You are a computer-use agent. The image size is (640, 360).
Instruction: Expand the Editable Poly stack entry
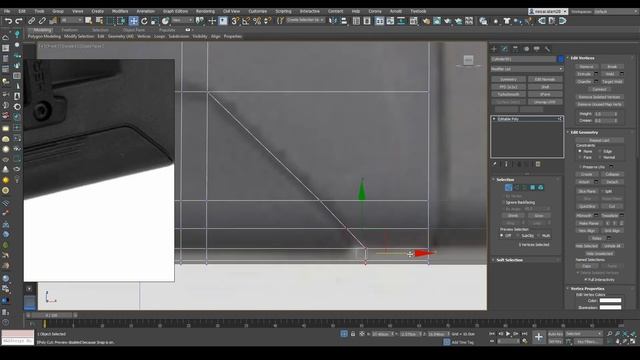494,119
